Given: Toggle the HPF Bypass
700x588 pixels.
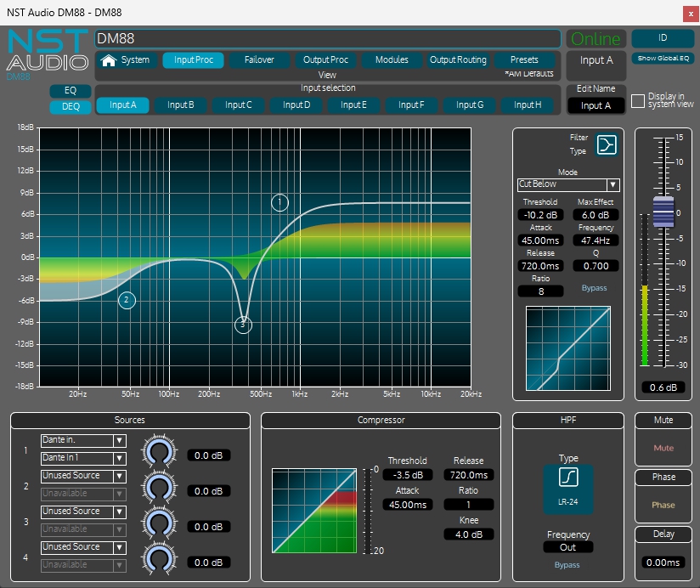Looking at the screenshot, I should 567,565.
